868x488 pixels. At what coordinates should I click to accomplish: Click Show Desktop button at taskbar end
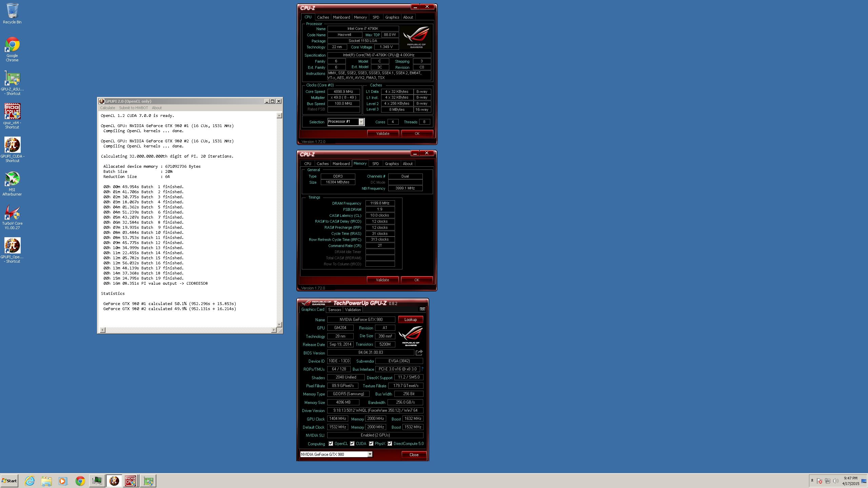864,481
